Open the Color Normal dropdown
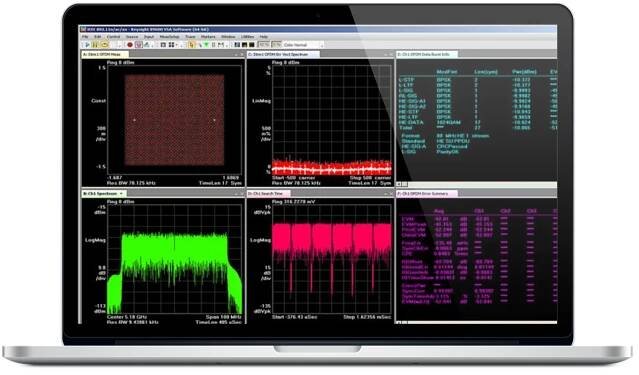Viewport: 639px width, 375px height. click(303, 45)
